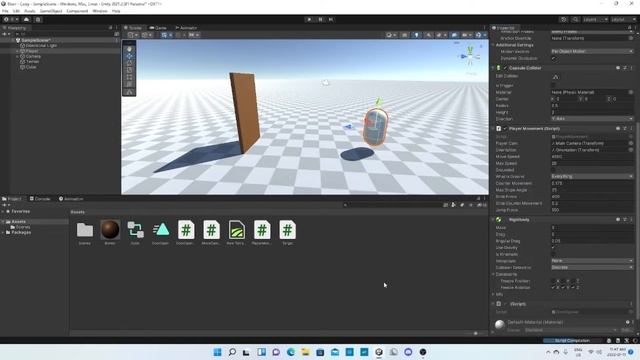Toggle Use Gravity checkbox
The width and height of the screenshot is (640, 360).
click(553, 248)
